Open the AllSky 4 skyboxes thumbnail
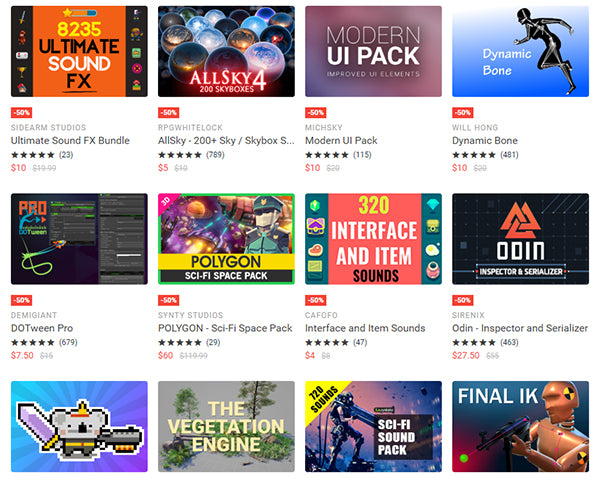Viewport: 600px width, 478px height. [226, 51]
